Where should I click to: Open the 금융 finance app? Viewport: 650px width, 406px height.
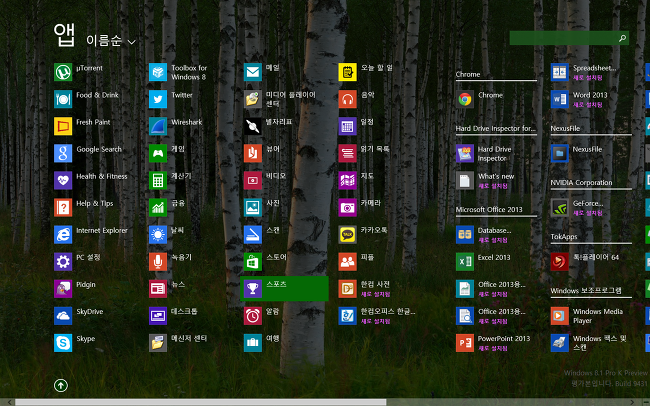(x=158, y=207)
